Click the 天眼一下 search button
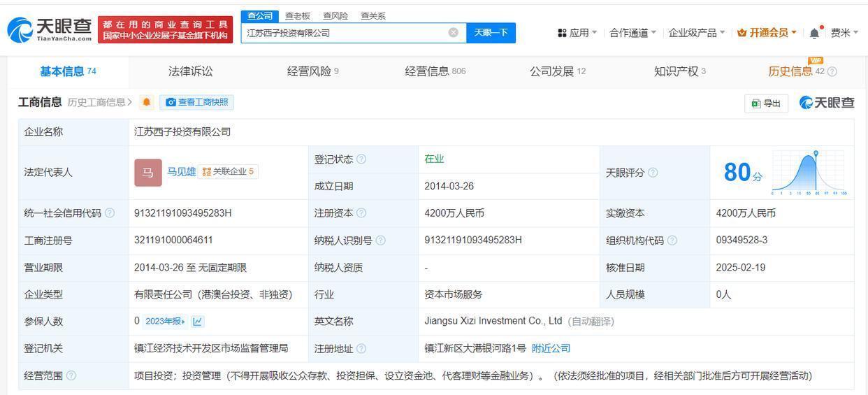Image resolution: width=868 pixels, height=395 pixels. coord(491,33)
